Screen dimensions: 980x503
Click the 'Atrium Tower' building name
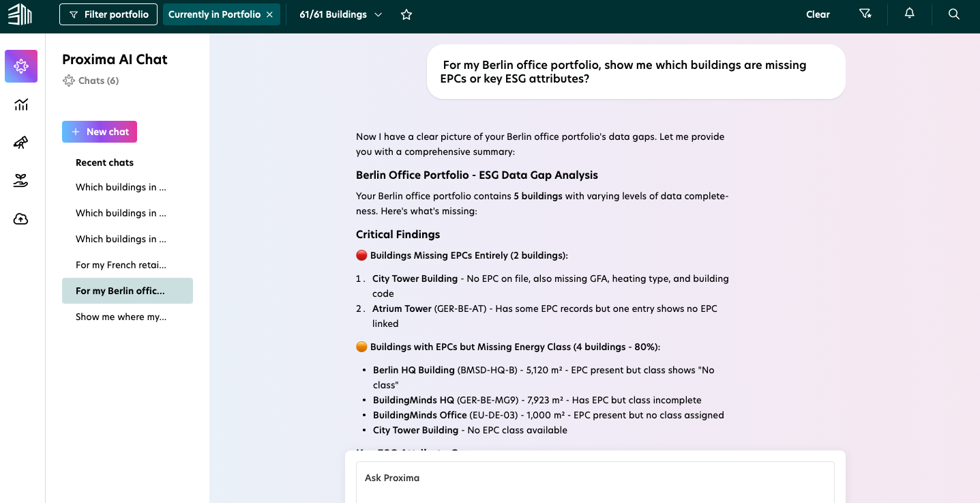[x=402, y=308]
